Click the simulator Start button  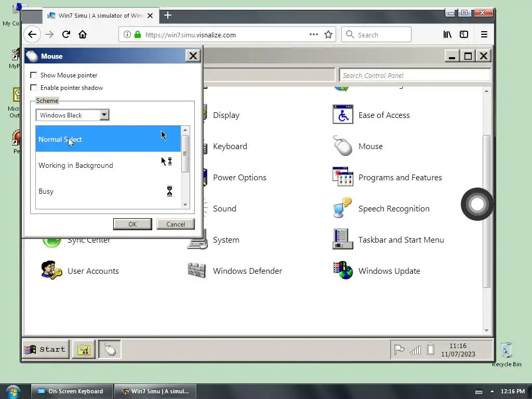point(46,349)
